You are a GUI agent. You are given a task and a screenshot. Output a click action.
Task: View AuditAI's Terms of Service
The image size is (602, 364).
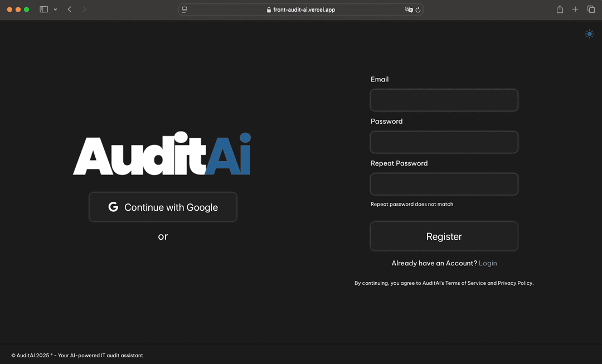click(464, 283)
